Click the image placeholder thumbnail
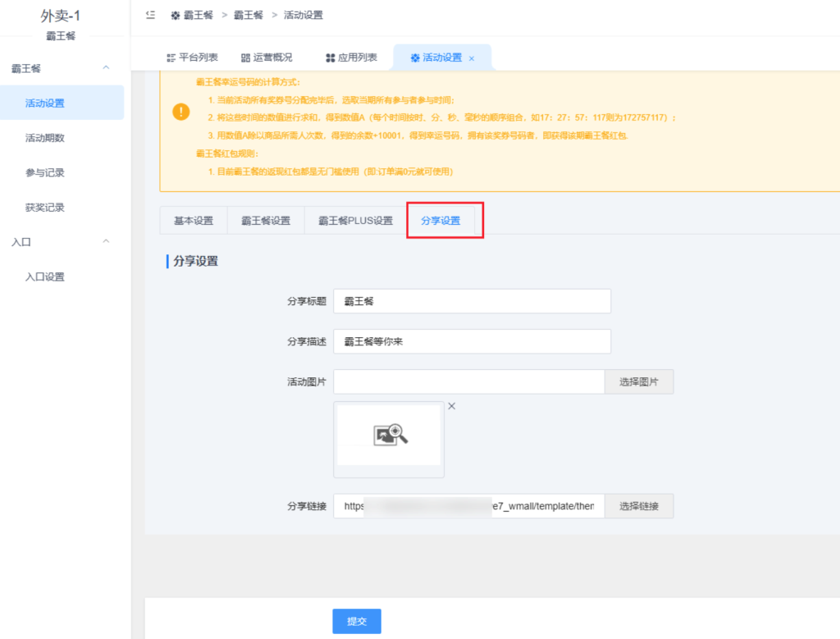Screen dimensions: 840x639 [389, 436]
